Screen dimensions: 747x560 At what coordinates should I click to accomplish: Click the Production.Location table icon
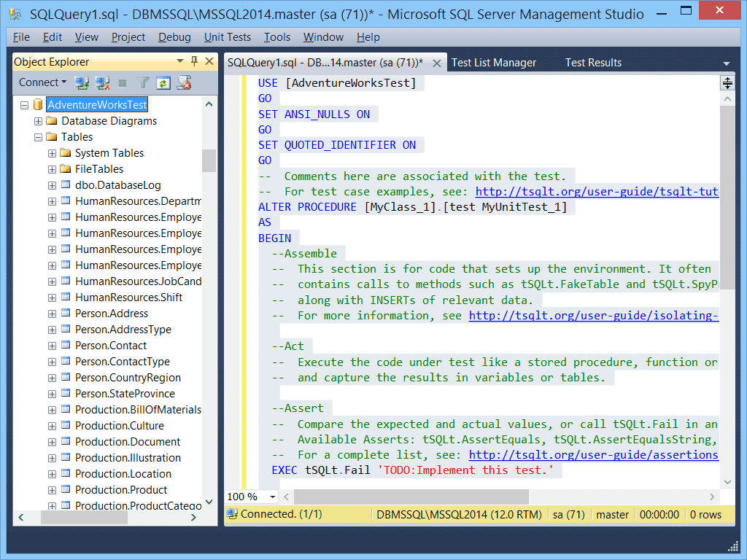[x=66, y=474]
